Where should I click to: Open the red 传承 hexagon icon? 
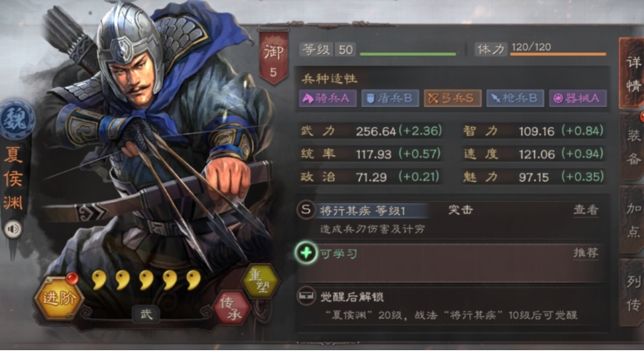pyautogui.click(x=232, y=308)
